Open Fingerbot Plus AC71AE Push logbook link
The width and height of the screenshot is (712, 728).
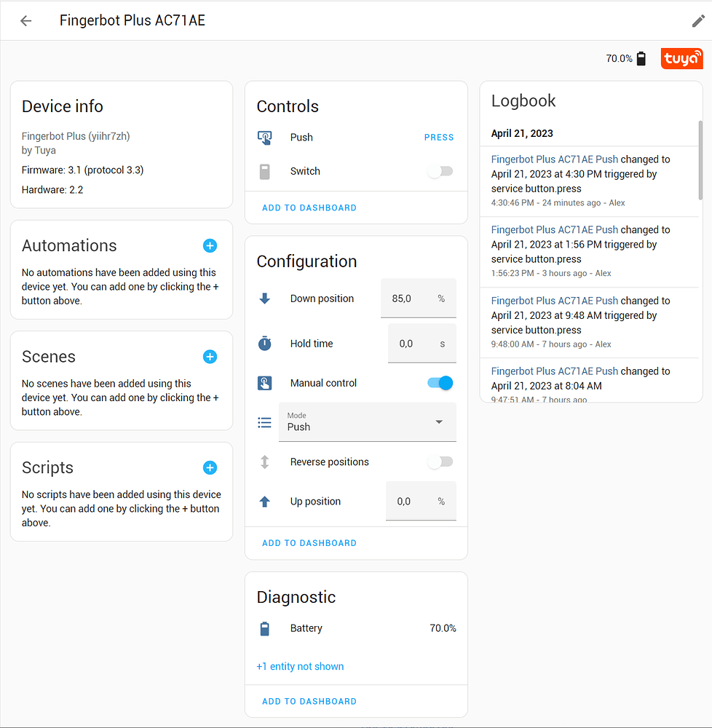click(x=554, y=159)
